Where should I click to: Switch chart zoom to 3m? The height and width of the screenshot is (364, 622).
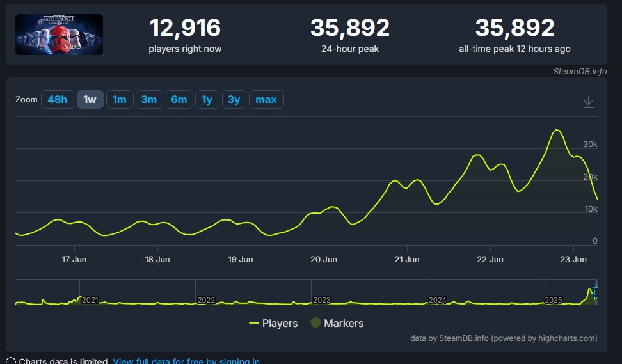(149, 100)
